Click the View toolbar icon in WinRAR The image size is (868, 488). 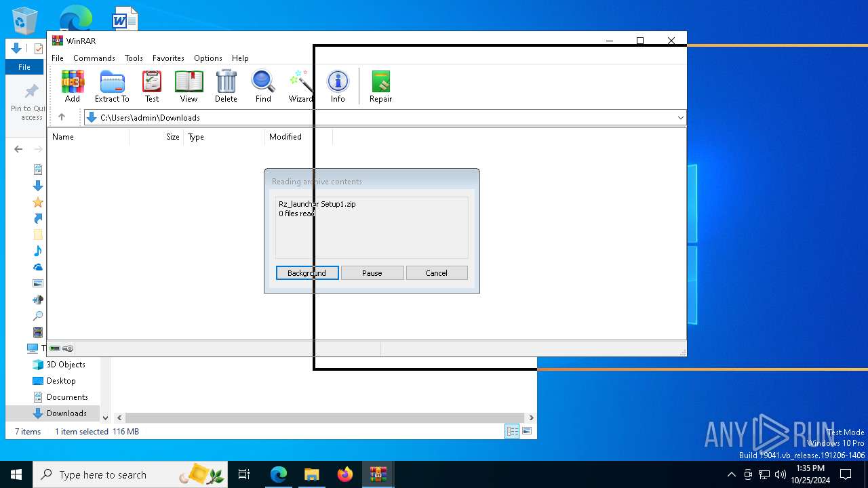pos(189,86)
